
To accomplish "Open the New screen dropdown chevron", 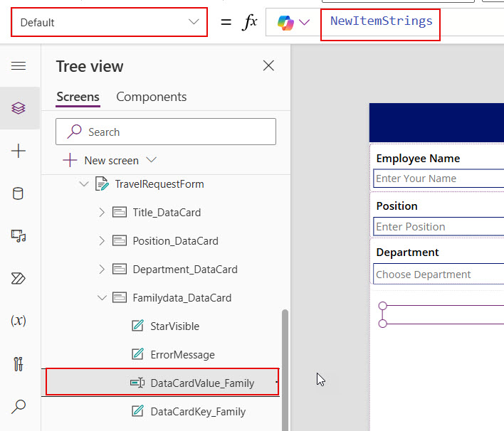I will [151, 159].
